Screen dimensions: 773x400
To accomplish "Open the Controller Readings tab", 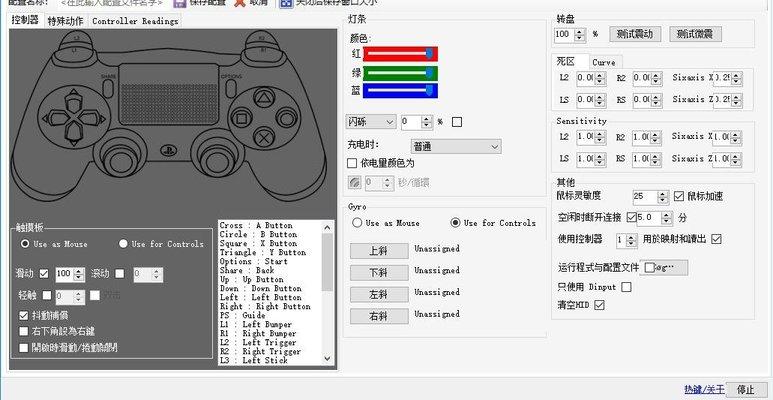I will click(x=135, y=21).
